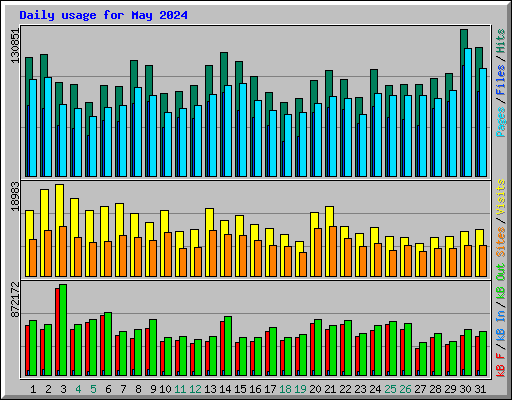Click the 18983 visits axis label
The height and width of the screenshot is (400, 512).
pyautogui.click(x=15, y=196)
